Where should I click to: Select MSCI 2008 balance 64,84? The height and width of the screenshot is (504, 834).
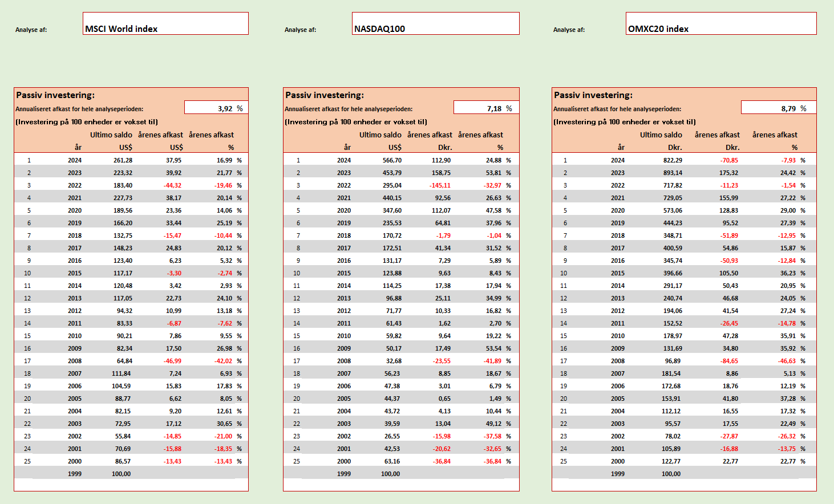tap(124, 361)
